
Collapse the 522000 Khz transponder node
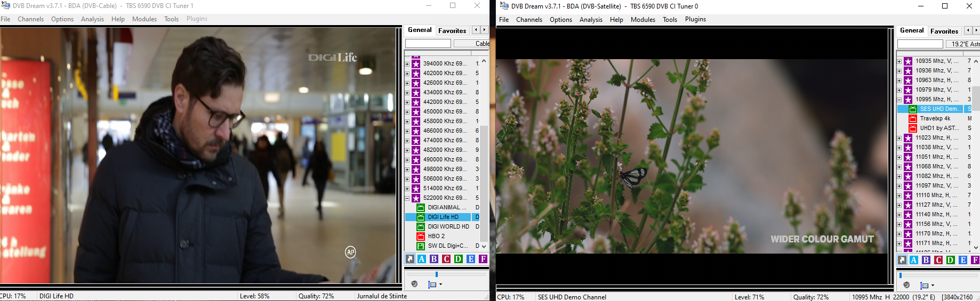click(407, 198)
